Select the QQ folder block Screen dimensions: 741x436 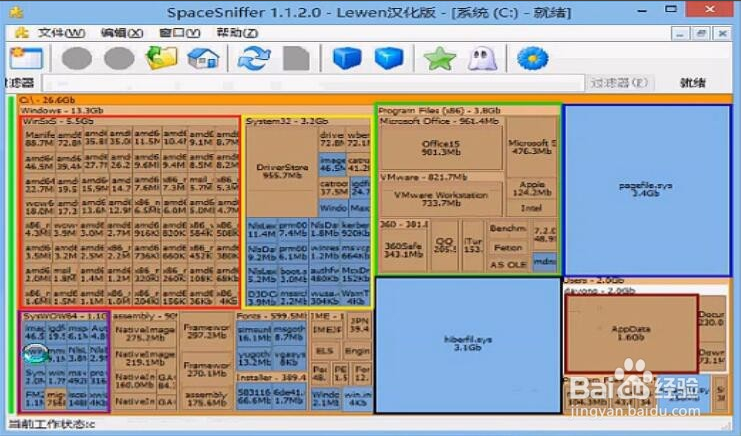(445, 245)
